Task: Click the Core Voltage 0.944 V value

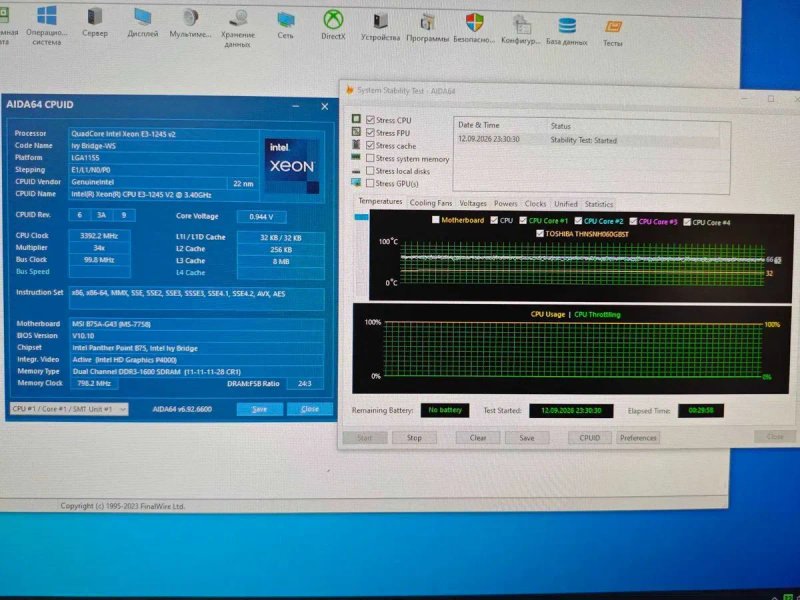Action: [261, 217]
